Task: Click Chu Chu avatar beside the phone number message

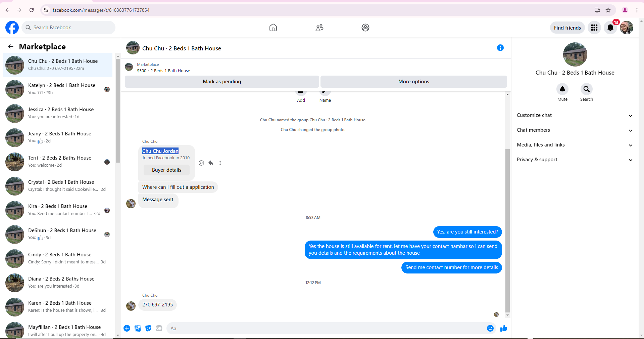Action: pos(131,306)
